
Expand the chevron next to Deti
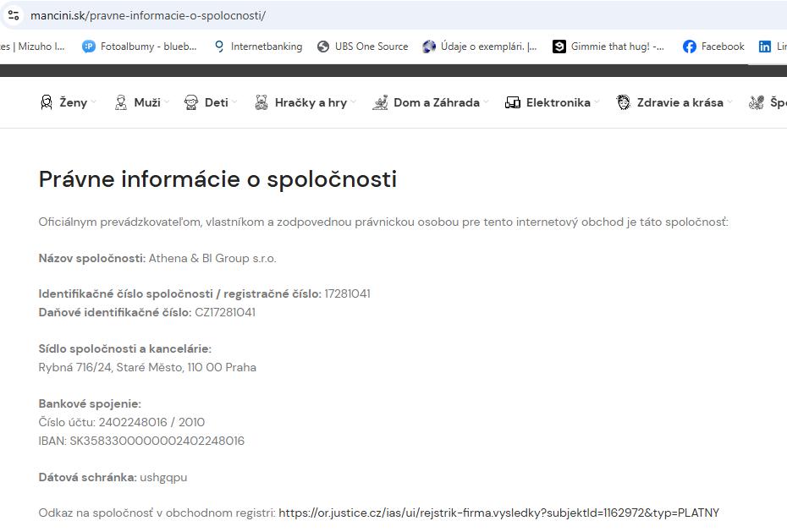234,102
